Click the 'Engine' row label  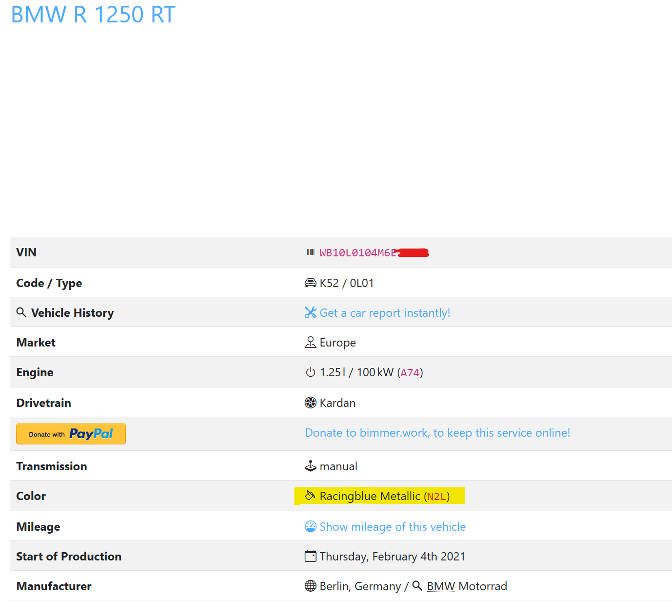coord(35,373)
